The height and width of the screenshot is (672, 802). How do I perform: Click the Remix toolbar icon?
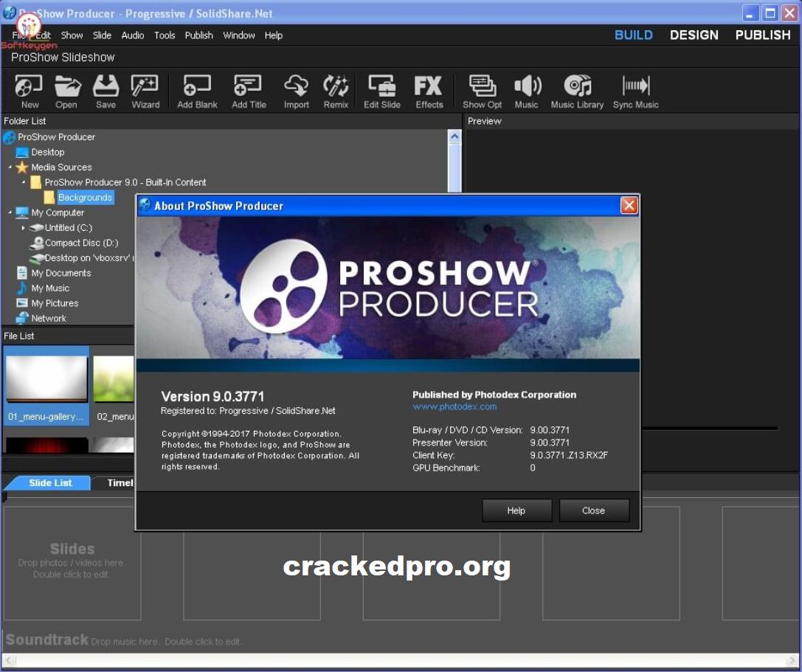pyautogui.click(x=336, y=91)
